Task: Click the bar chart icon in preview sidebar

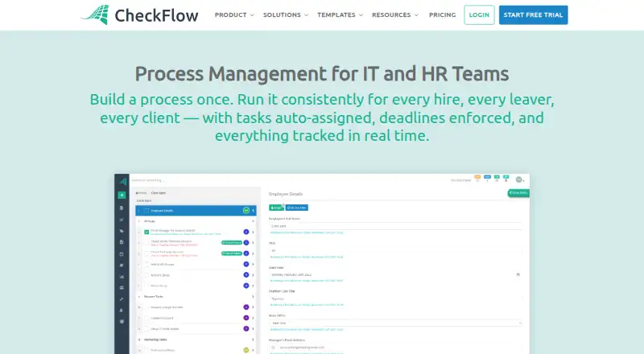Action: (122, 277)
